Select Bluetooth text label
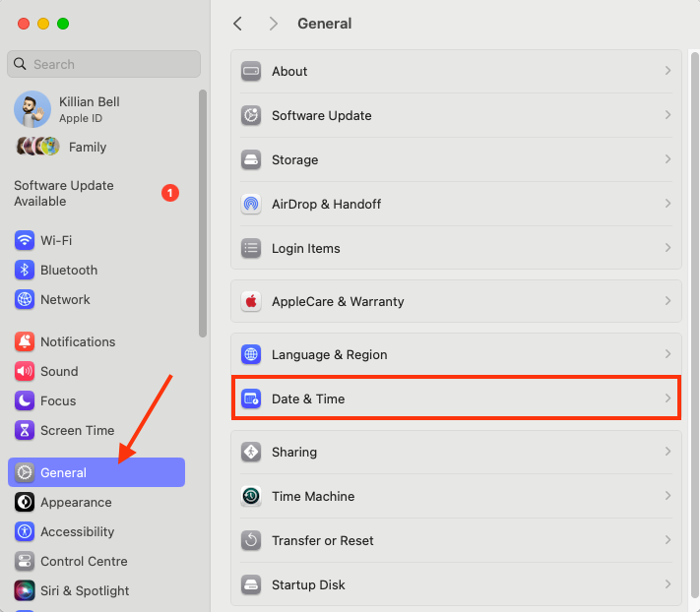This screenshot has height=612, width=700. (69, 270)
